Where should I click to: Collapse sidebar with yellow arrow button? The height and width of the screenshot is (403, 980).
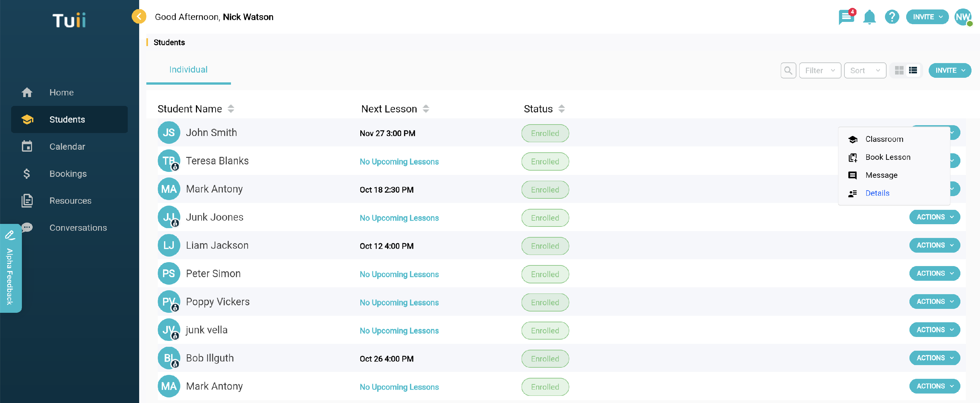pyautogui.click(x=139, y=16)
